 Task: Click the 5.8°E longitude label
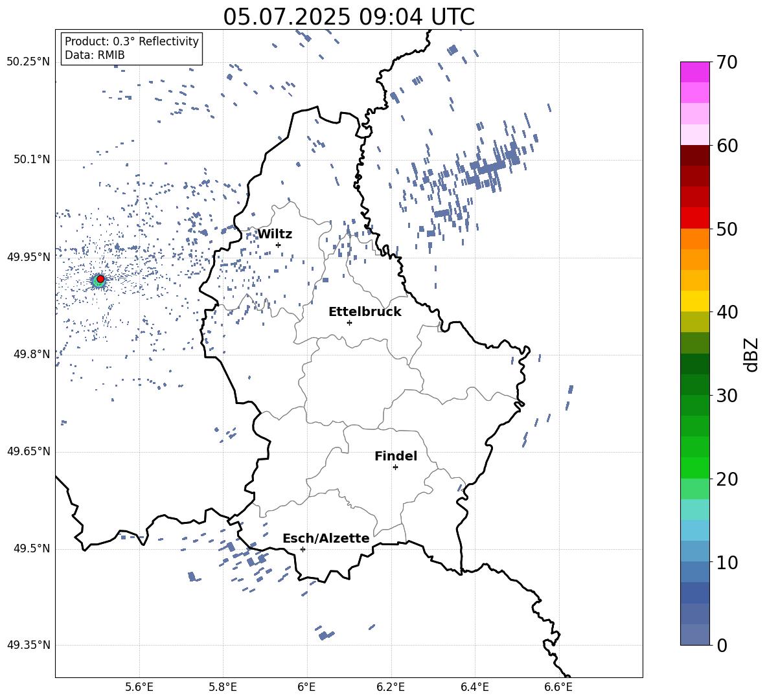coord(223,687)
